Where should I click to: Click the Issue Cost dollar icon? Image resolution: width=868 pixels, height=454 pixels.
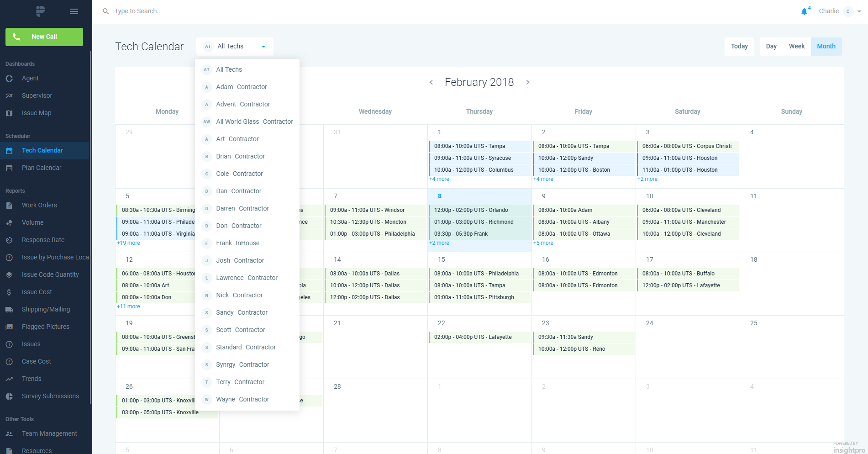point(9,292)
